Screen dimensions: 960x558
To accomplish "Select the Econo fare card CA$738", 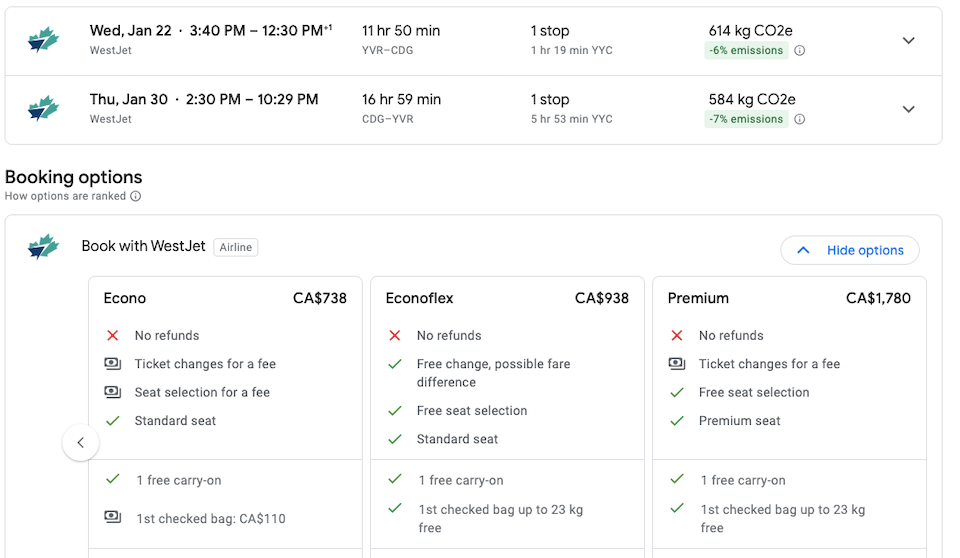I will 225,417.
